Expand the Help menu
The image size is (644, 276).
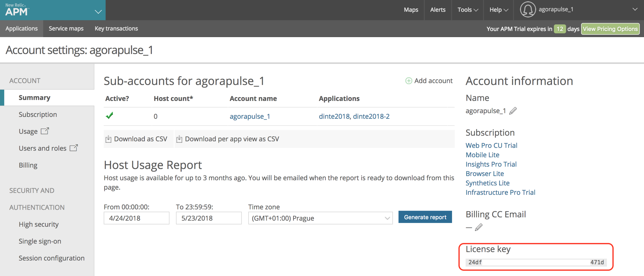point(499,10)
